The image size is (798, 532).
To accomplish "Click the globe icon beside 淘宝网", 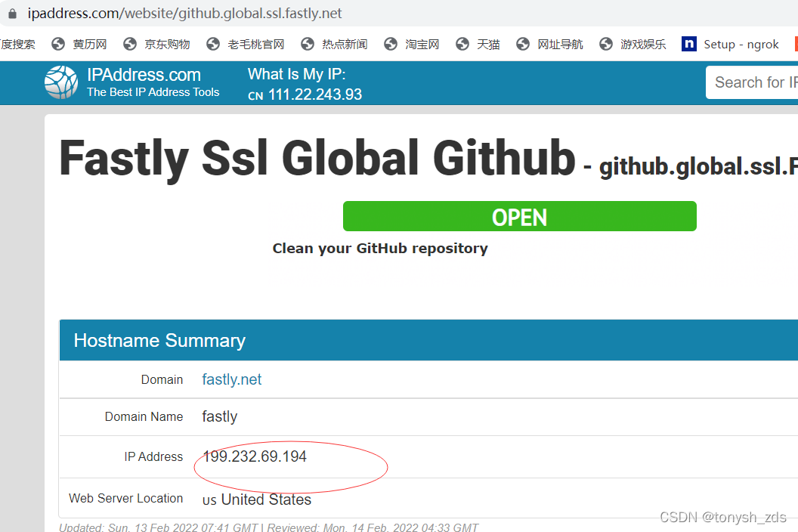I will coord(391,45).
